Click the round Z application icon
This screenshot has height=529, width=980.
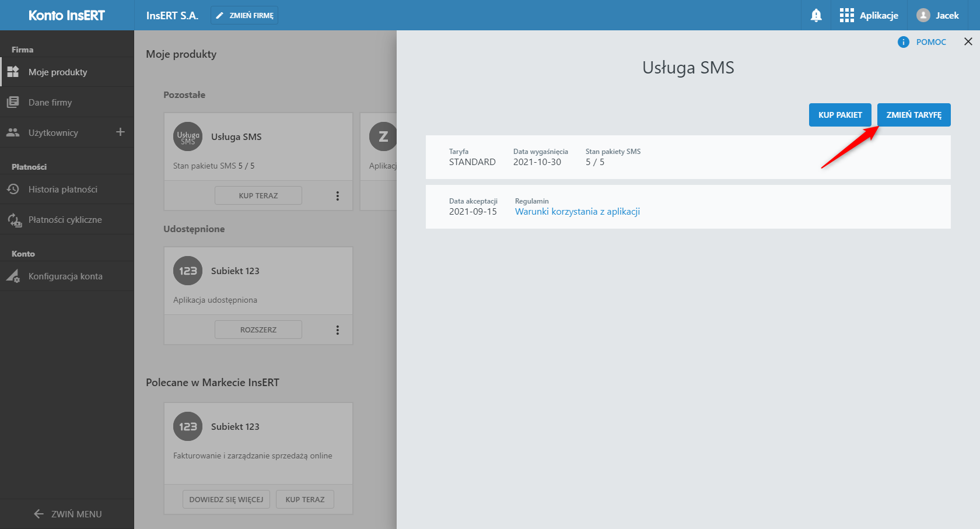point(383,136)
